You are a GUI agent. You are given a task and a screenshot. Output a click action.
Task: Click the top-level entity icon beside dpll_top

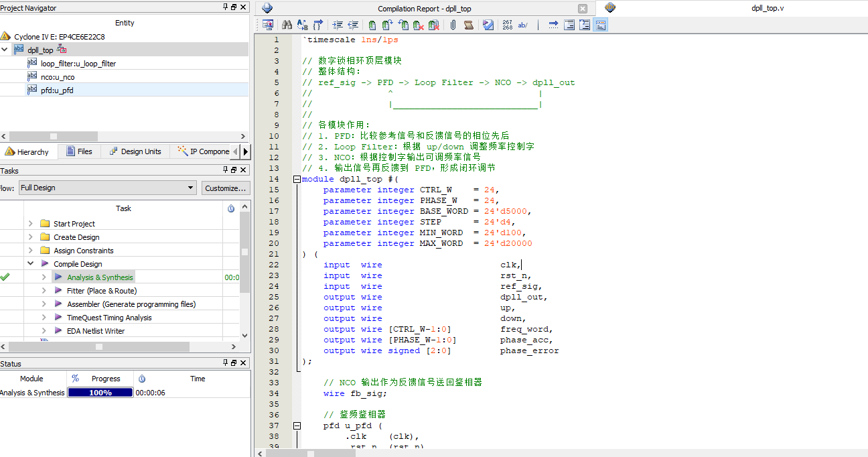(62, 50)
